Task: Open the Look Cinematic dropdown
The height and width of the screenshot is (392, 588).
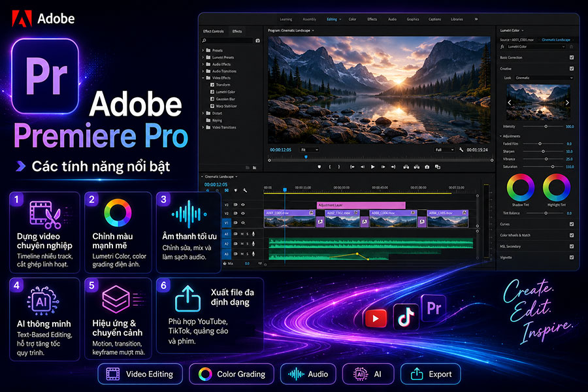Action: coord(543,78)
